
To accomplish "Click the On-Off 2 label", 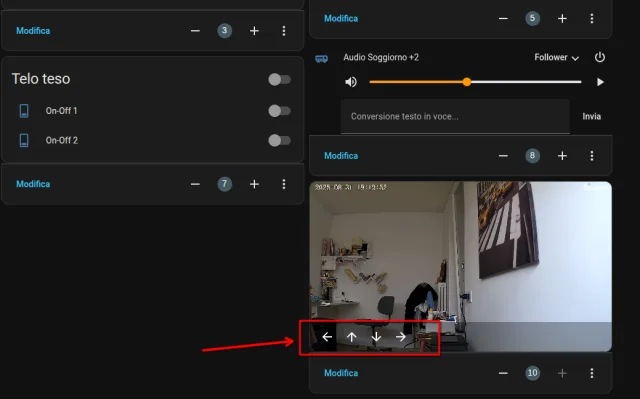I will [62, 140].
